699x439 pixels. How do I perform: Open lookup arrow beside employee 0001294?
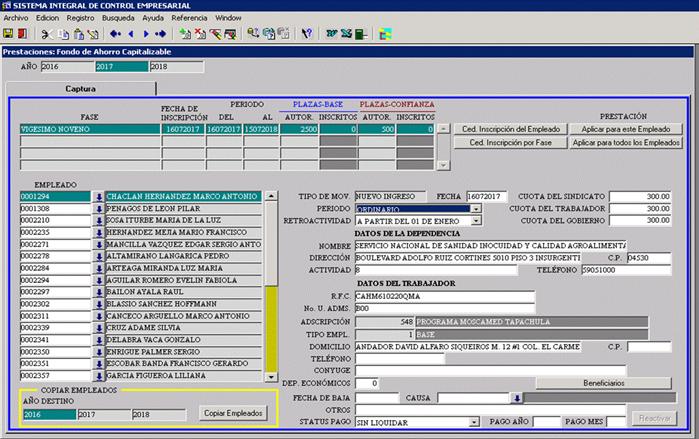99,196
